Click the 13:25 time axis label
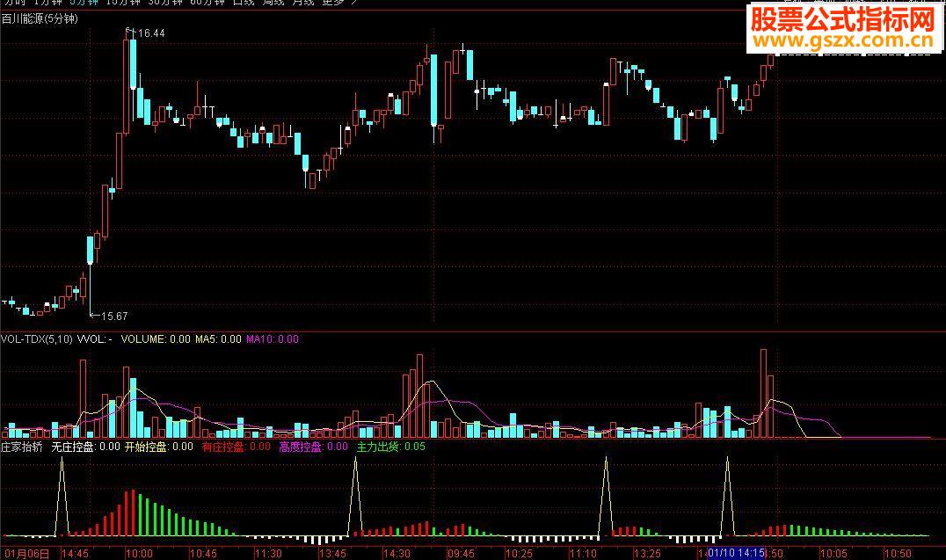The image size is (946, 560). tap(647, 553)
